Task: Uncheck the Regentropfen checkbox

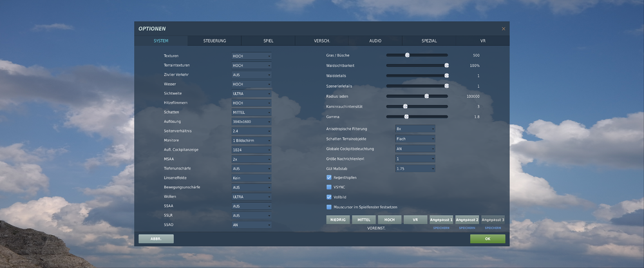Action: pos(329,178)
